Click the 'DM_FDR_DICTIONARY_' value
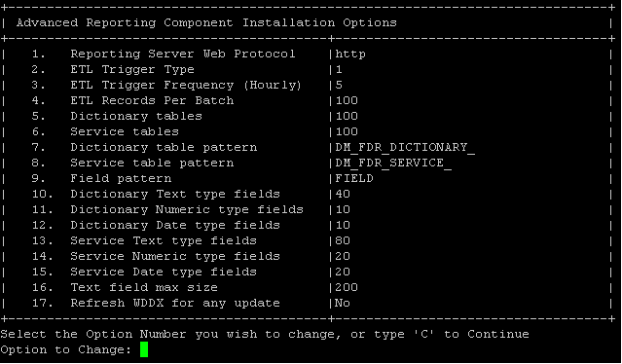 click(405, 148)
